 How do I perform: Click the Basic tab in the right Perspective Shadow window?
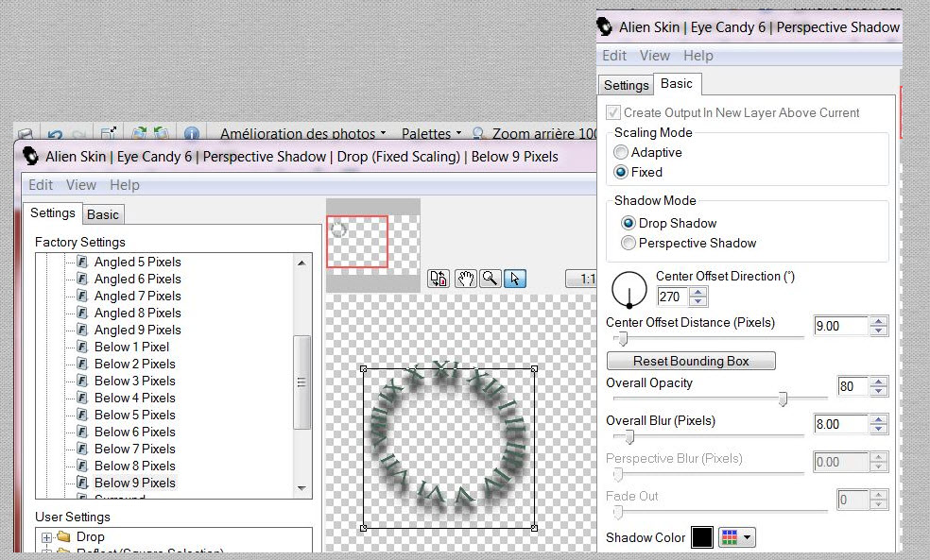point(677,83)
